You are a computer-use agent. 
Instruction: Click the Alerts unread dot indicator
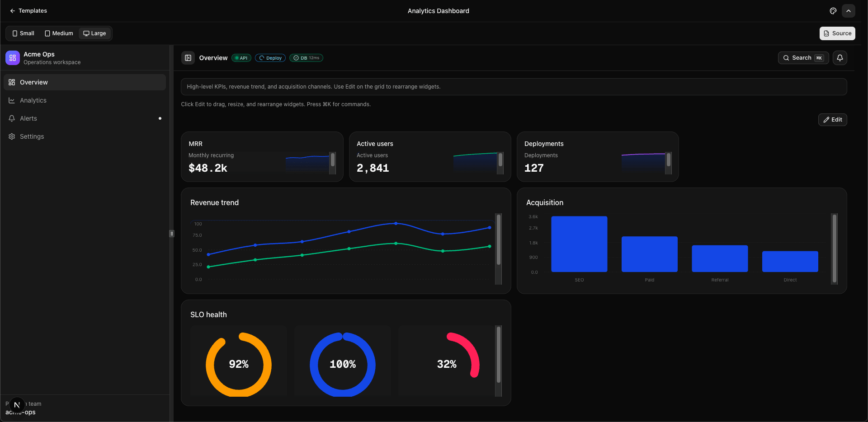point(160,118)
